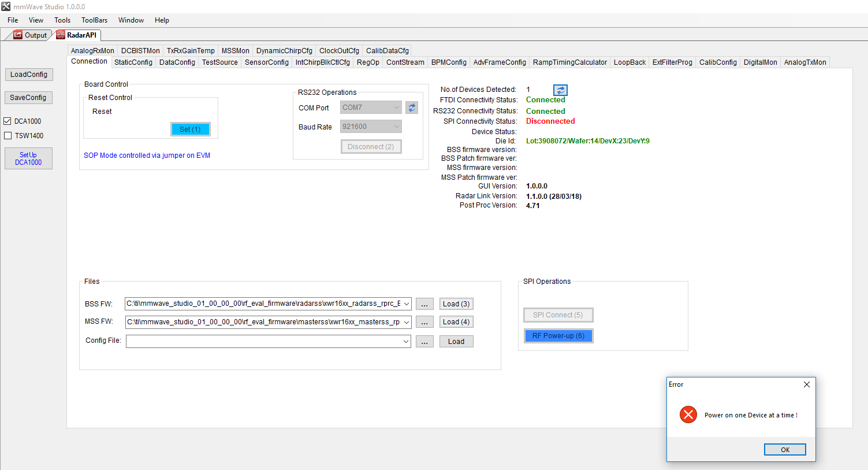Screen dimensions: 868x470
Task: Open the Window menu
Action: [131, 20]
